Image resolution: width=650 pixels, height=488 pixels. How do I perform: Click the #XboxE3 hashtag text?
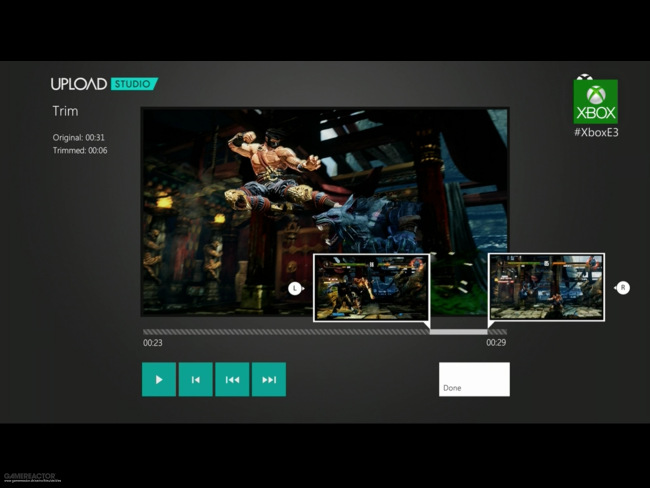coord(596,133)
